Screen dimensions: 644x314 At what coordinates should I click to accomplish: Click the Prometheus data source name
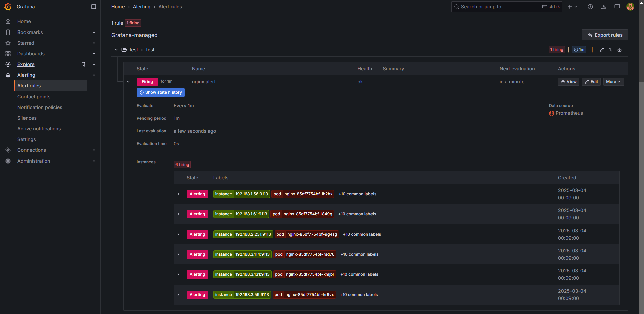[x=569, y=113]
